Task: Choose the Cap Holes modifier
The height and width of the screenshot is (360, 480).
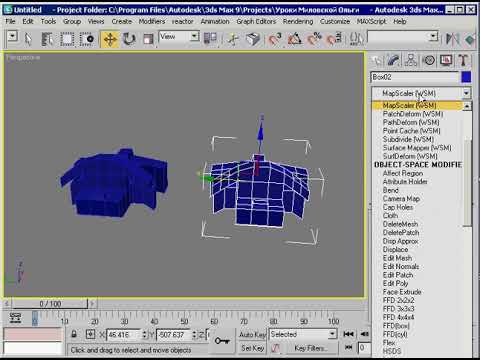Action: [398, 207]
